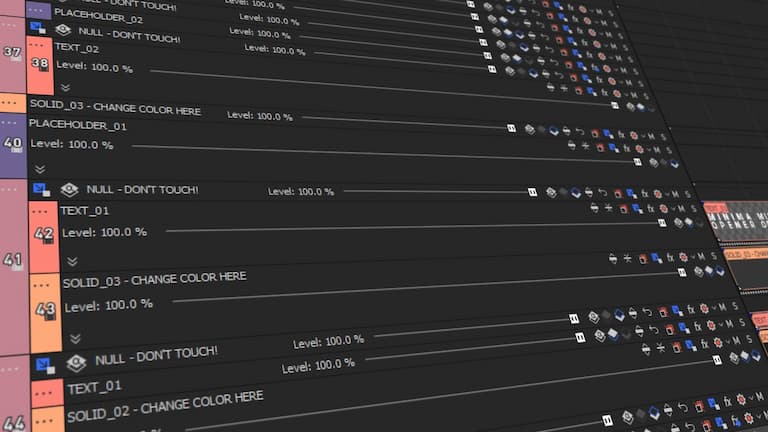Expand track 43 SOLID_03 double chevron
The image size is (768, 432).
click(x=75, y=339)
